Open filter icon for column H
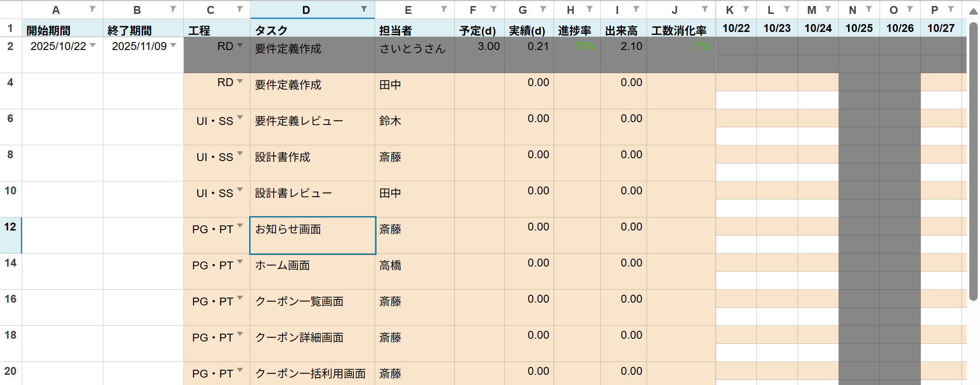 click(590, 9)
